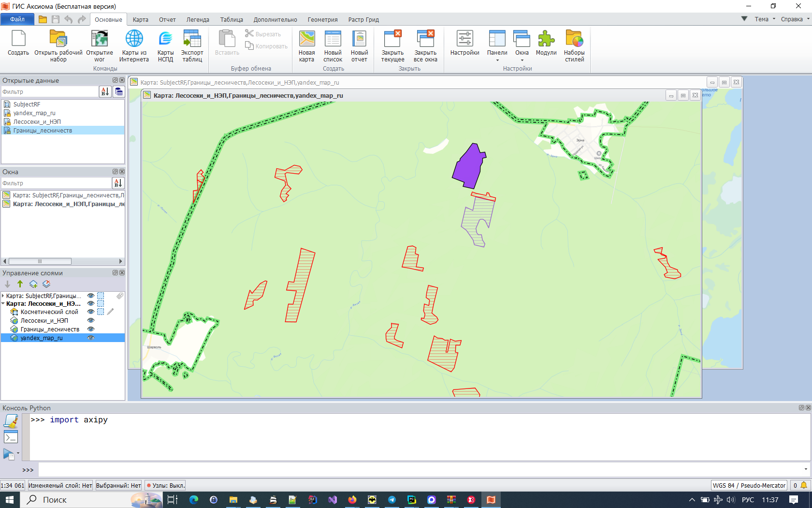812x508 pixels.
Task: Click Закрыть текущее icon
Action: click(x=392, y=45)
